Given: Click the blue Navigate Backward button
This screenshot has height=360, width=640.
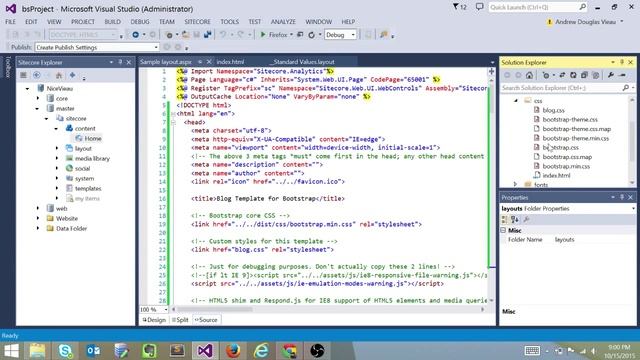Looking at the screenshot, I should (136, 35).
